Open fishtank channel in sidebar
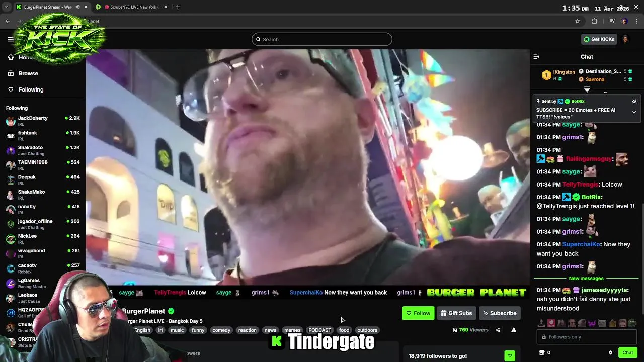 pos(43,136)
